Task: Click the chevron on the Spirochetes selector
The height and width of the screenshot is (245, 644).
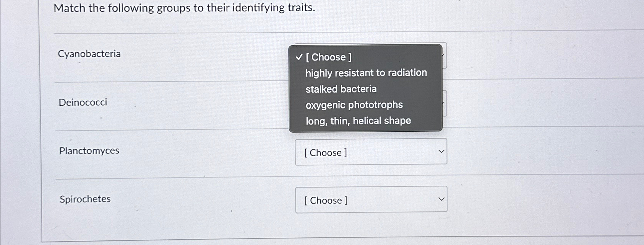Action: coord(441,199)
